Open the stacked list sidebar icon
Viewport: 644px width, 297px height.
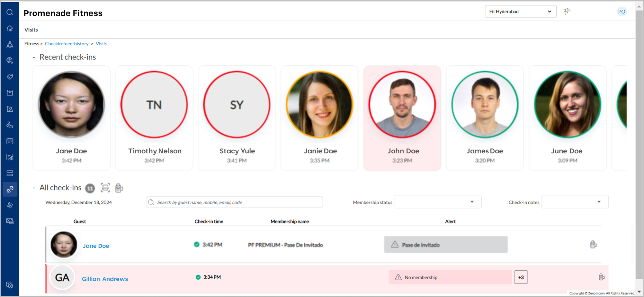(10, 173)
